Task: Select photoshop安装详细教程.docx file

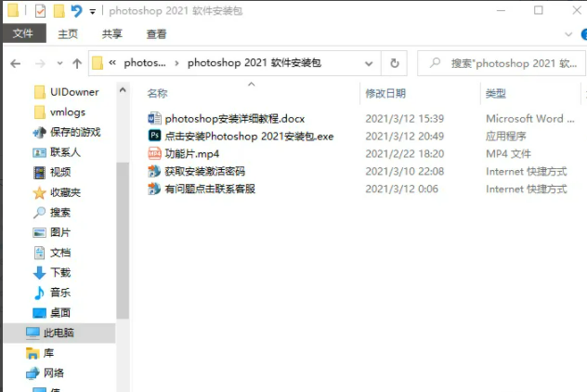Action: tap(235, 119)
